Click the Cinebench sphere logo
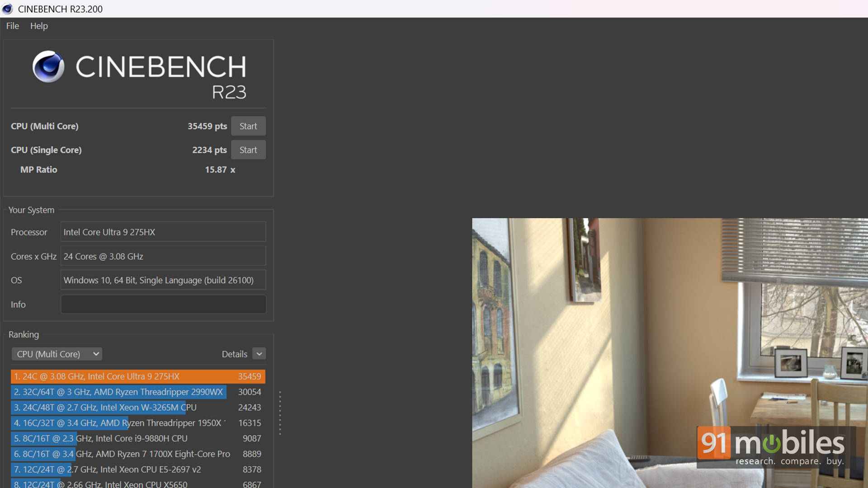 (x=48, y=66)
